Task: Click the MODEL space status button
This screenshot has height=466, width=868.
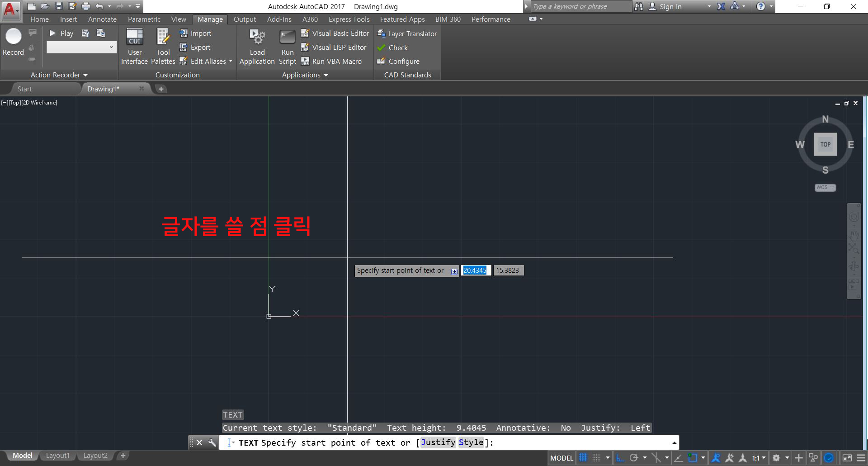Action: pyautogui.click(x=561, y=458)
